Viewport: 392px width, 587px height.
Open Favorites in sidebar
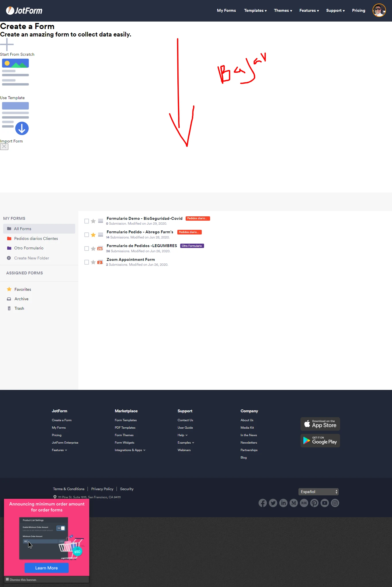(23, 289)
